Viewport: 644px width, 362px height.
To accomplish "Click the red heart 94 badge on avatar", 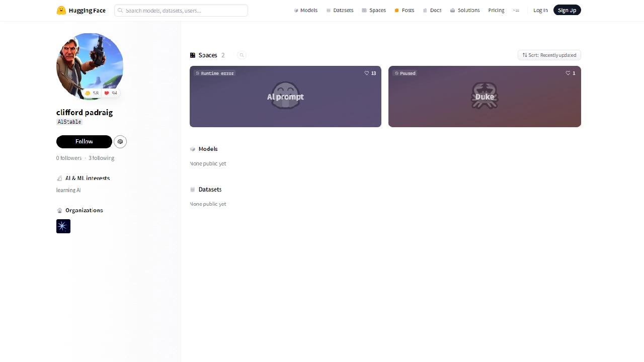I will point(111,93).
